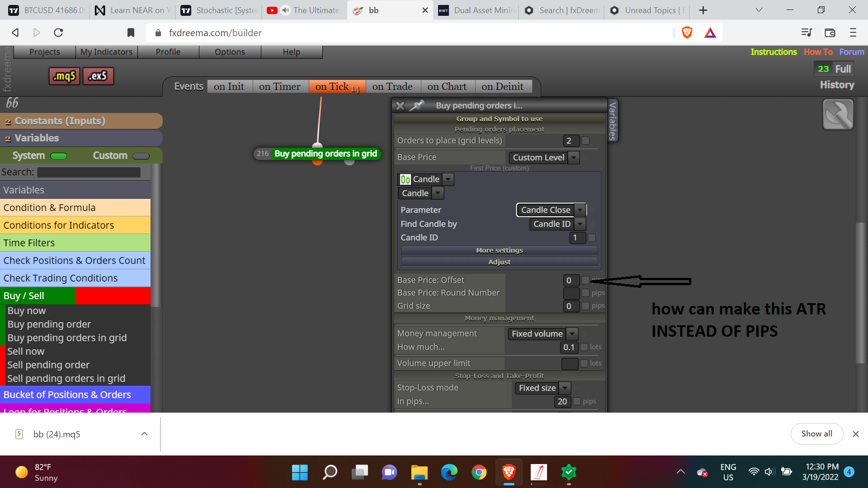
Task: Tick the Grid size pips checkbox
Action: pyautogui.click(x=585, y=306)
